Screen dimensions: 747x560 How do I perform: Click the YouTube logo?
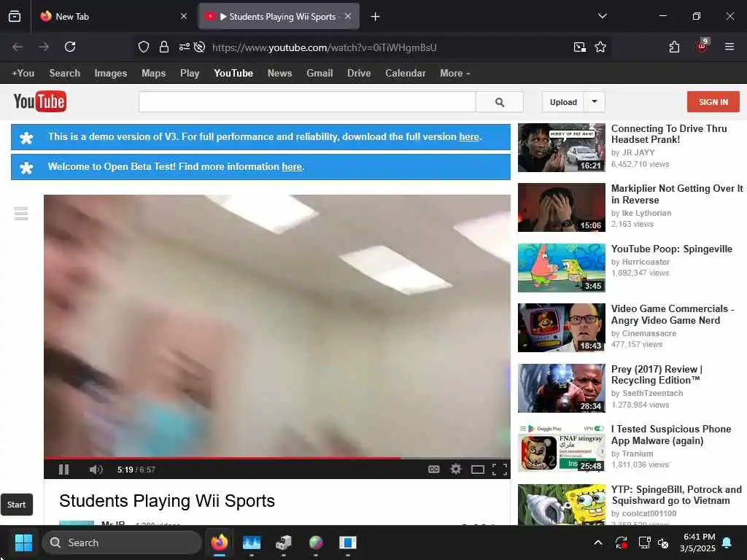pos(40,101)
